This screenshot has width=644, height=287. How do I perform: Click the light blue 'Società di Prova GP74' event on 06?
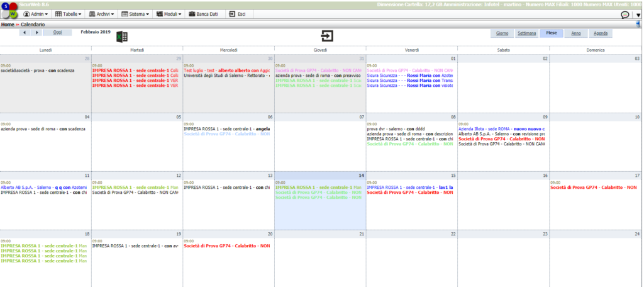click(x=226, y=134)
